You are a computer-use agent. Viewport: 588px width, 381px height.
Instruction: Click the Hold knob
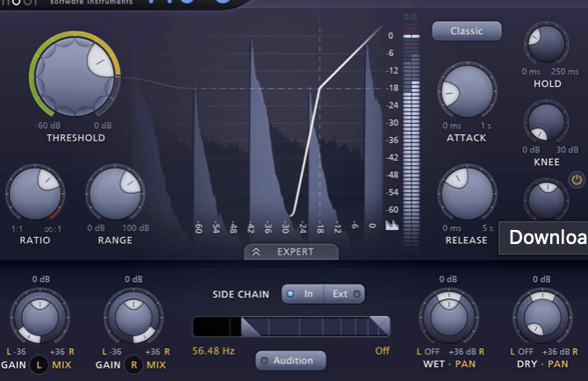[547, 43]
